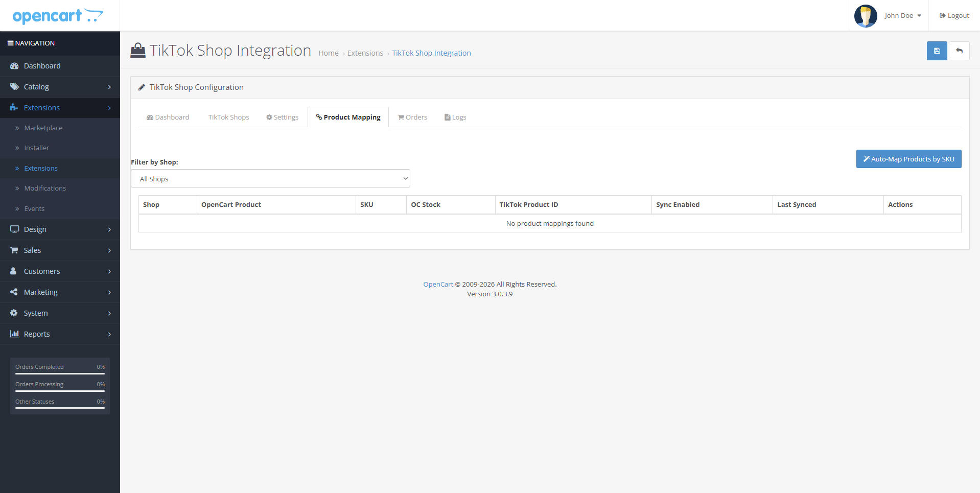Click the Sales shopping cart icon
980x493 pixels.
[14, 250]
